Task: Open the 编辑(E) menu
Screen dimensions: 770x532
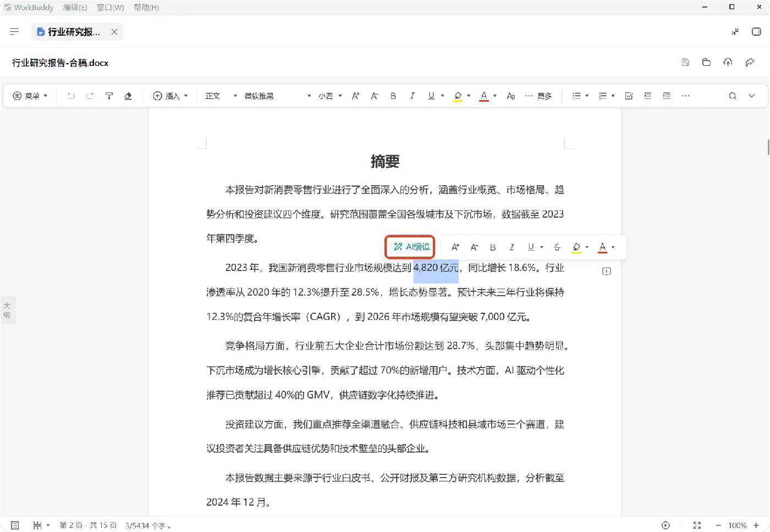Action: pyautogui.click(x=75, y=8)
